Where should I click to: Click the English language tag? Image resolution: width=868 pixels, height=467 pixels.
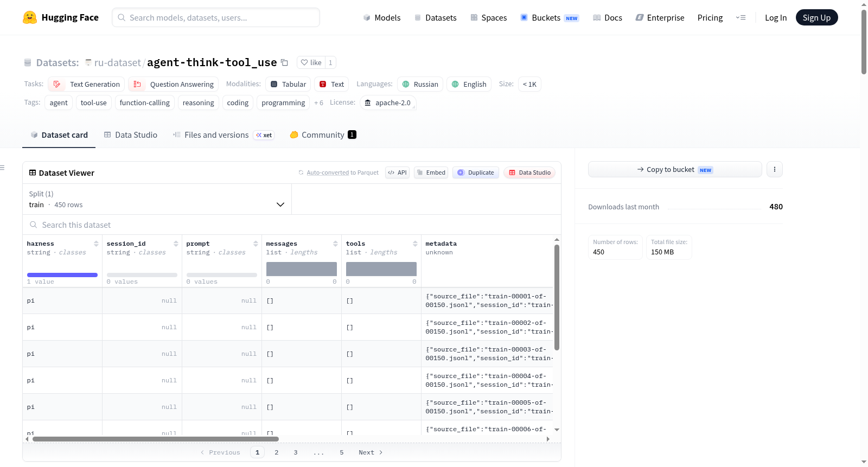[469, 84]
